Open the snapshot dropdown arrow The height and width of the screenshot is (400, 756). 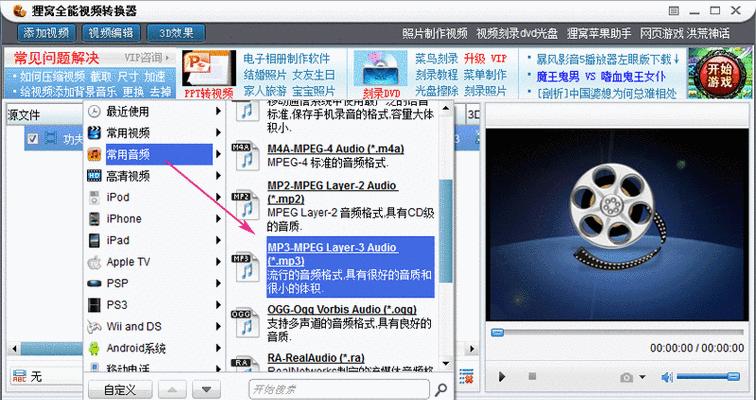click(642, 377)
